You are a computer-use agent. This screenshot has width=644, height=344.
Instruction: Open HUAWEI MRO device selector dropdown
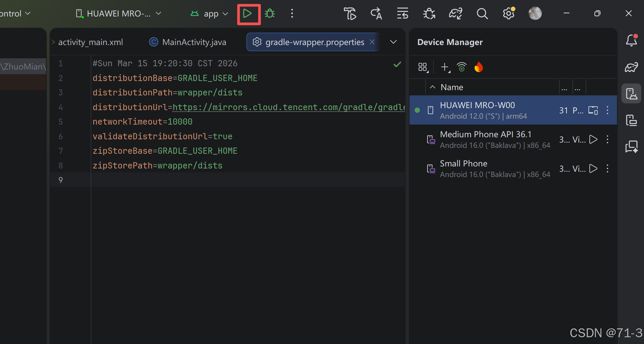(x=119, y=14)
